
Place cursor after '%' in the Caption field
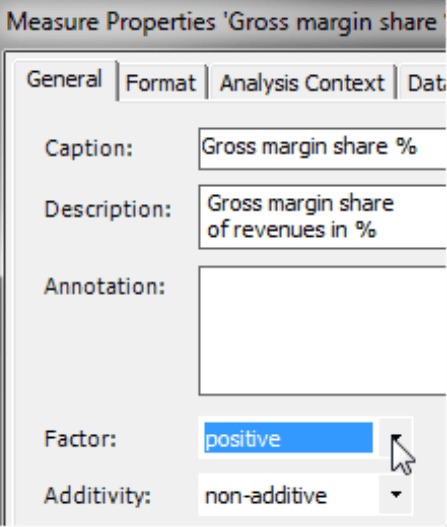(x=419, y=147)
